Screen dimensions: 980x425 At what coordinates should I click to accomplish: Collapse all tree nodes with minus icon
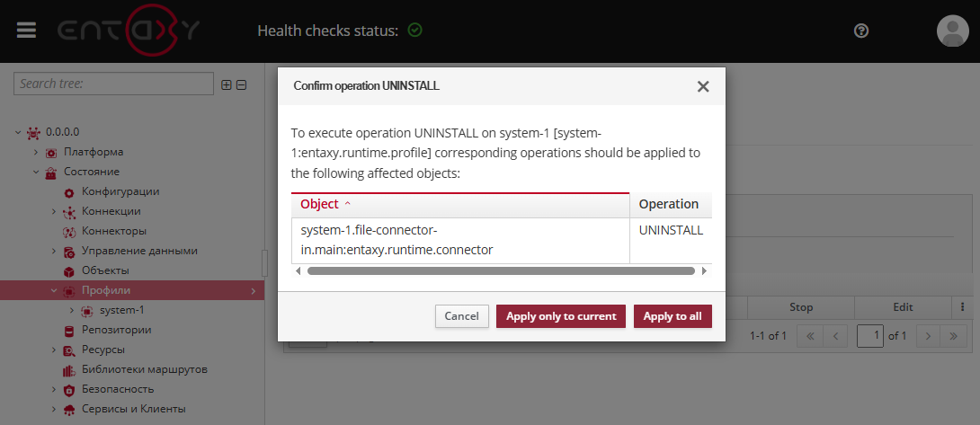[x=241, y=85]
